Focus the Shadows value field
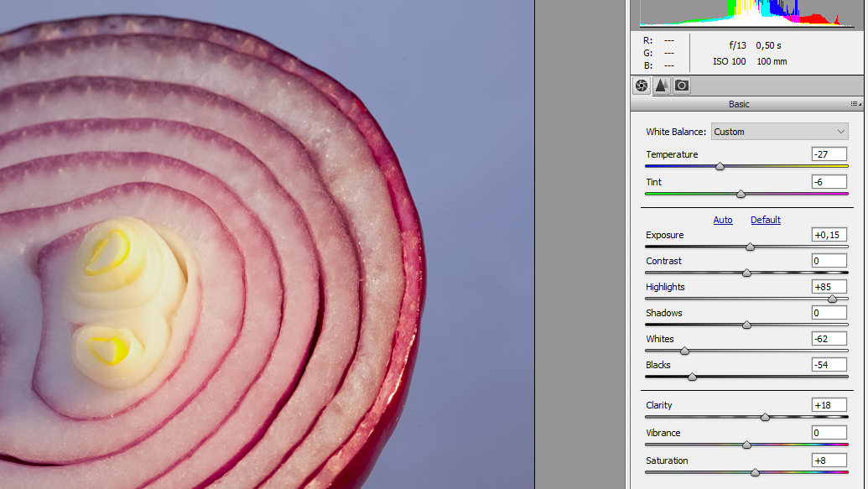 pyautogui.click(x=829, y=313)
